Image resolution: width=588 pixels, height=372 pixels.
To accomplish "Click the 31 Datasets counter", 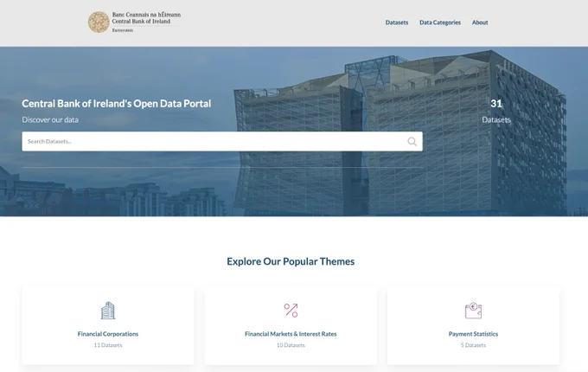I will (496, 111).
